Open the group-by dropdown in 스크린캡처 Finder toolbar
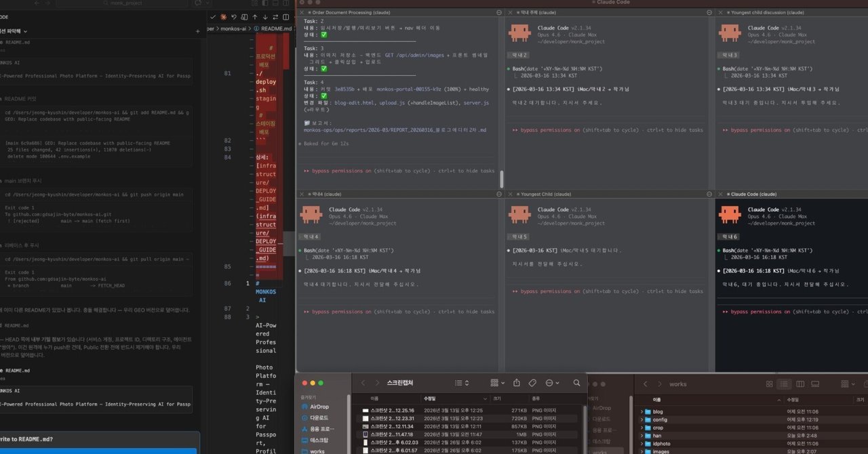Screen dimensions: 868x454 (497, 383)
